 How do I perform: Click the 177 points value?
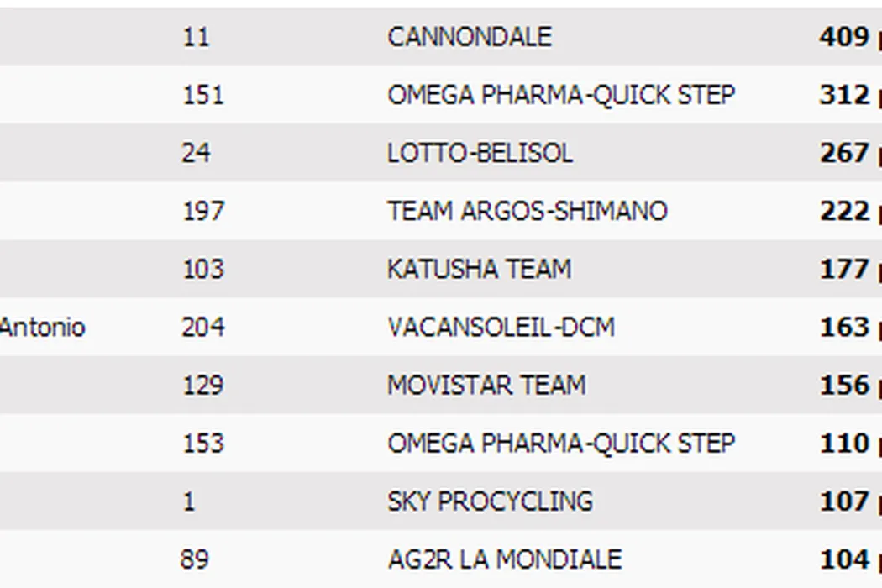coord(844,269)
